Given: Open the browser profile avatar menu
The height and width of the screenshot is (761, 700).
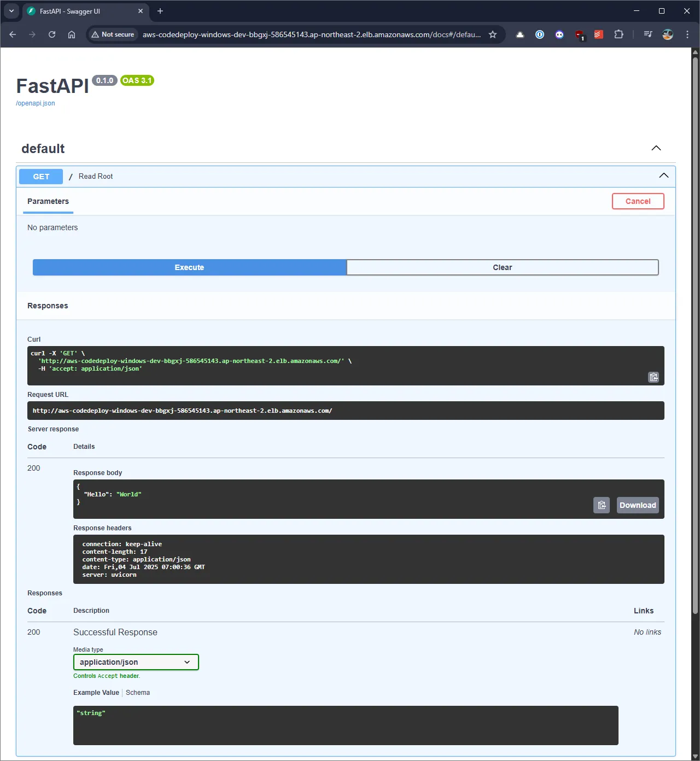Looking at the screenshot, I should tap(668, 34).
